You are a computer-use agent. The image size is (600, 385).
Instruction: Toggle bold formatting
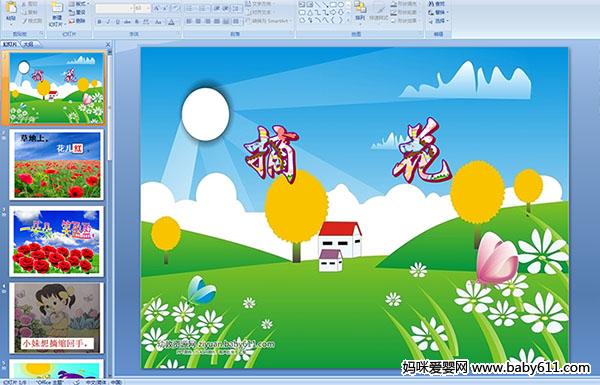pos(99,22)
